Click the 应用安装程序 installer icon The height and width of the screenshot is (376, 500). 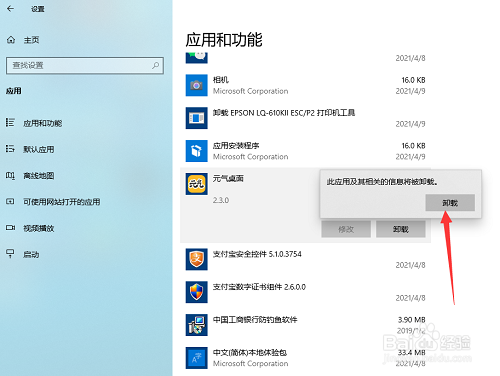click(197, 151)
